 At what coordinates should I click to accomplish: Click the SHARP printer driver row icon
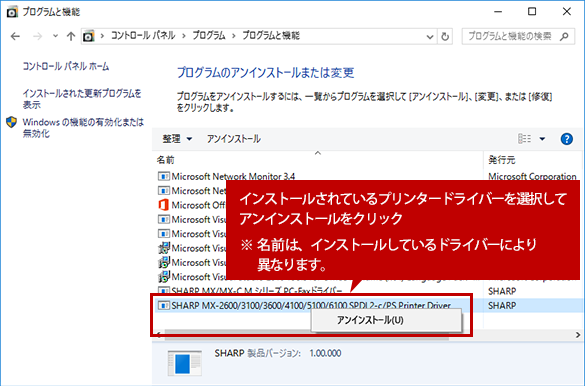coord(163,305)
